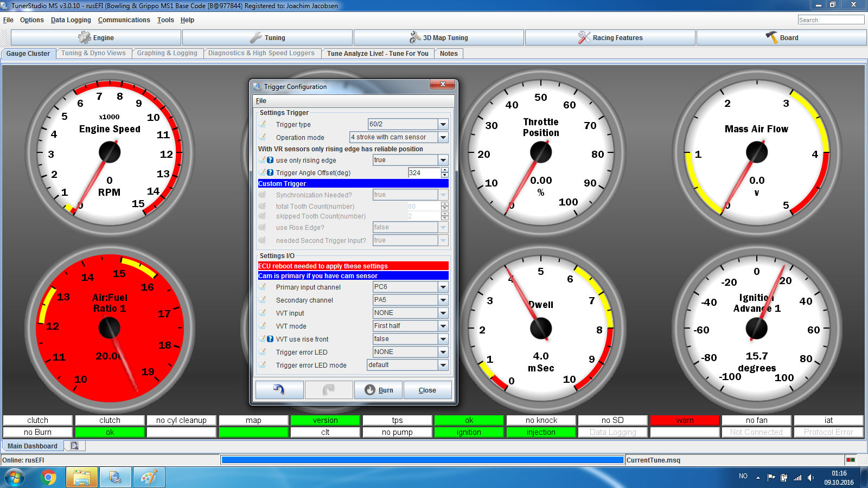Expand the 'use only rising edge' dropdown
Screen dimensions: 868x488
pos(443,160)
